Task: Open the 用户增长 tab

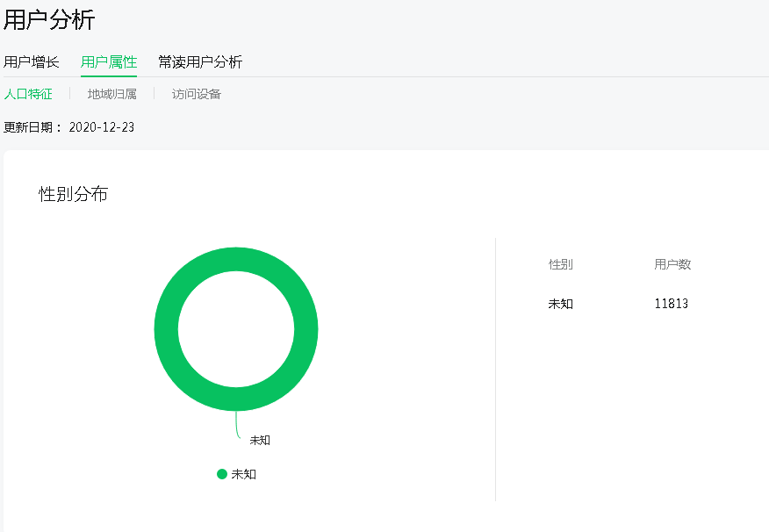Action: (32, 62)
